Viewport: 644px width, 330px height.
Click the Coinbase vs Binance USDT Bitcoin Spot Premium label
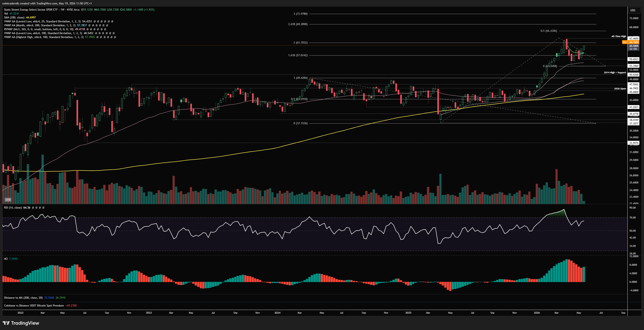tap(34, 306)
